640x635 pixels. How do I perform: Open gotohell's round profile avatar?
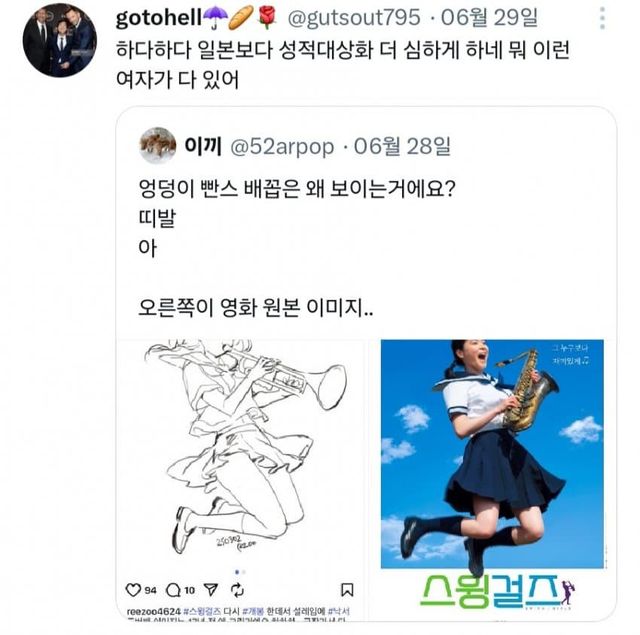point(60,40)
